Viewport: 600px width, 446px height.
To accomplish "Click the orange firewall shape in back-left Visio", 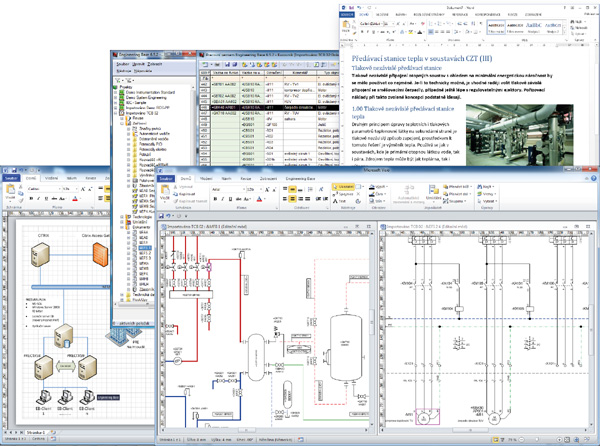I will (x=101, y=255).
